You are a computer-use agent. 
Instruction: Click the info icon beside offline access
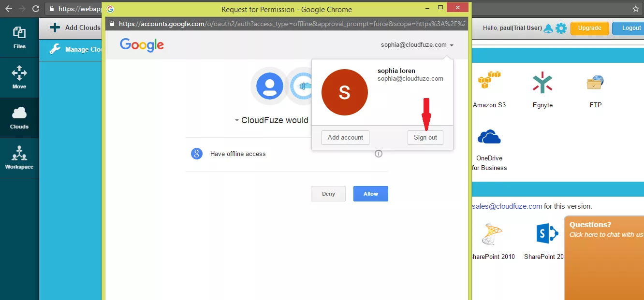tap(379, 154)
